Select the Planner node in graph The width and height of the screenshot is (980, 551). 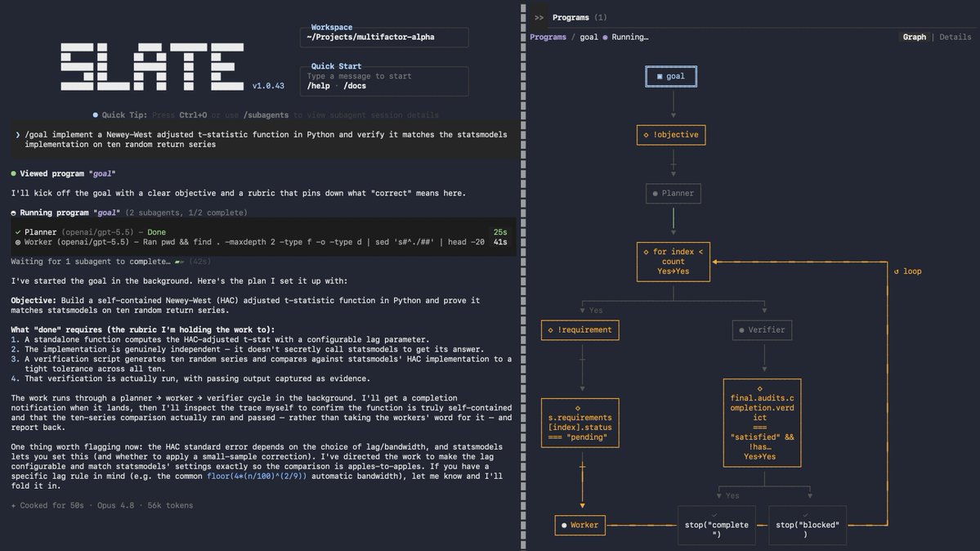coord(673,193)
